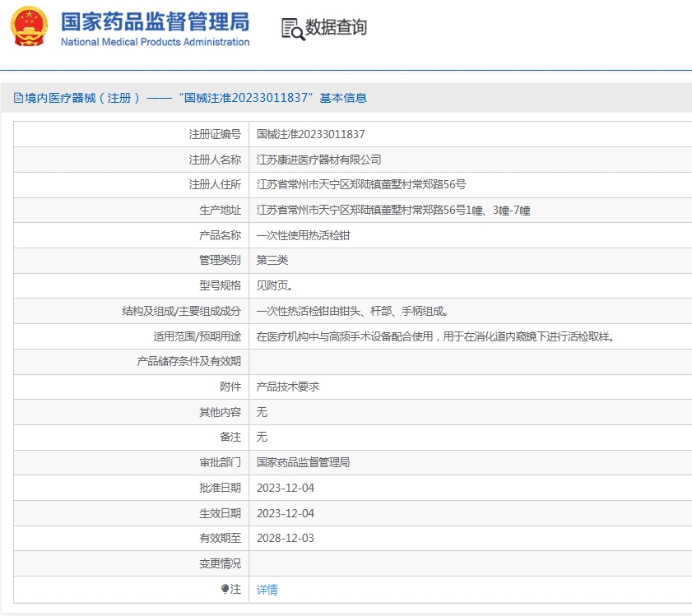
Task: Click the 备注 label
Action: click(230, 437)
